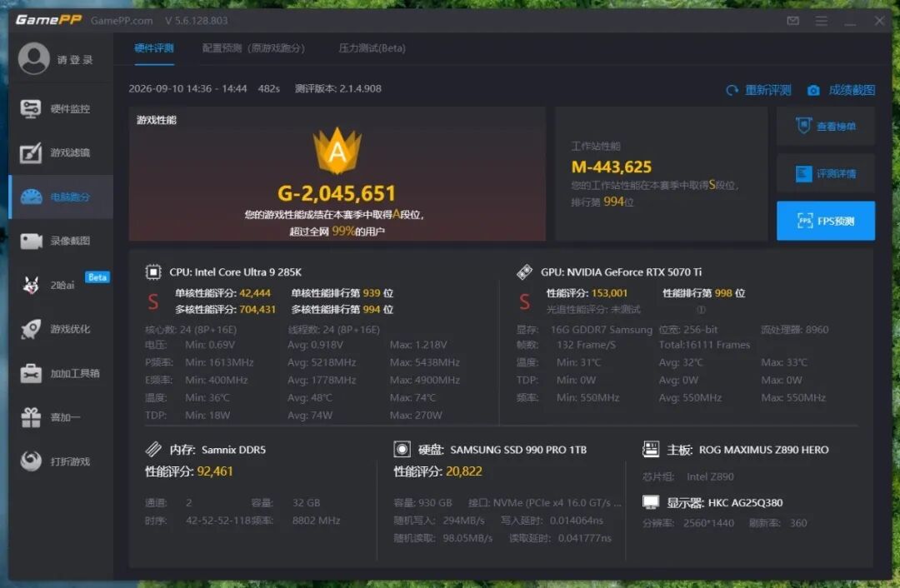Click the GPU graphics card icon
The width and height of the screenshot is (900, 588).
tap(524, 272)
